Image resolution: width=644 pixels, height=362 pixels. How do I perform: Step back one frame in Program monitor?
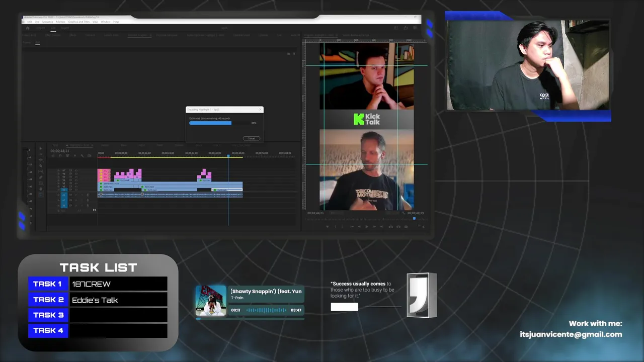[359, 227]
